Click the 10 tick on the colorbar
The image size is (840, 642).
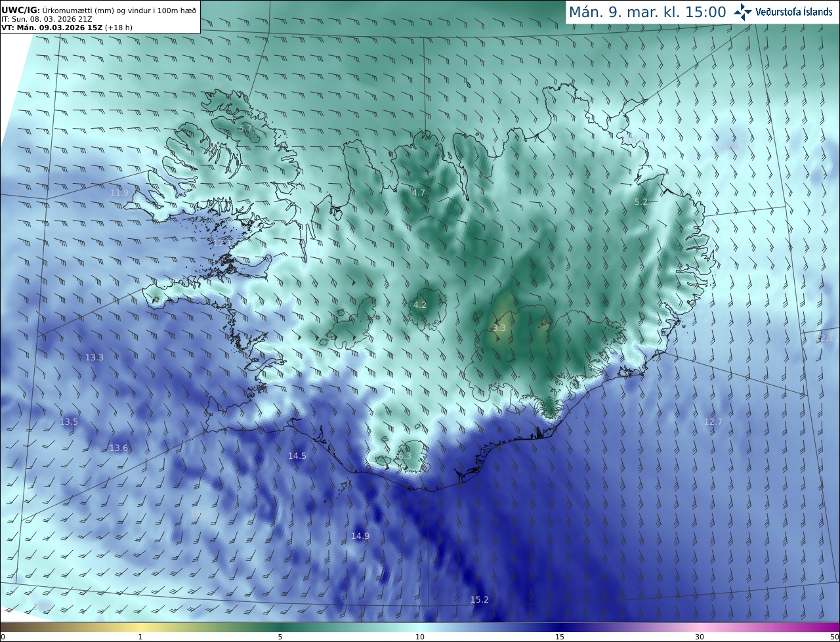click(420, 637)
